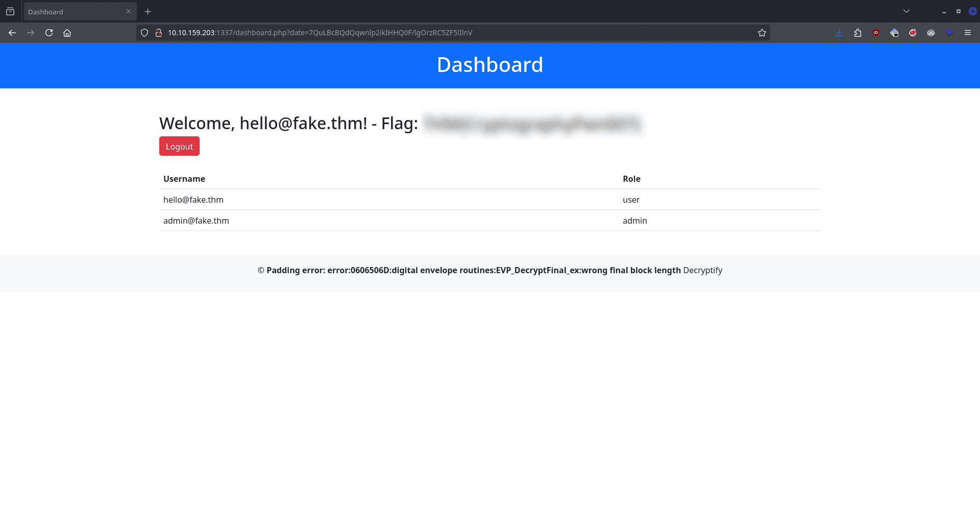The width and height of the screenshot is (980, 529).
Task: Click the red circular extension icon
Action: (x=913, y=33)
